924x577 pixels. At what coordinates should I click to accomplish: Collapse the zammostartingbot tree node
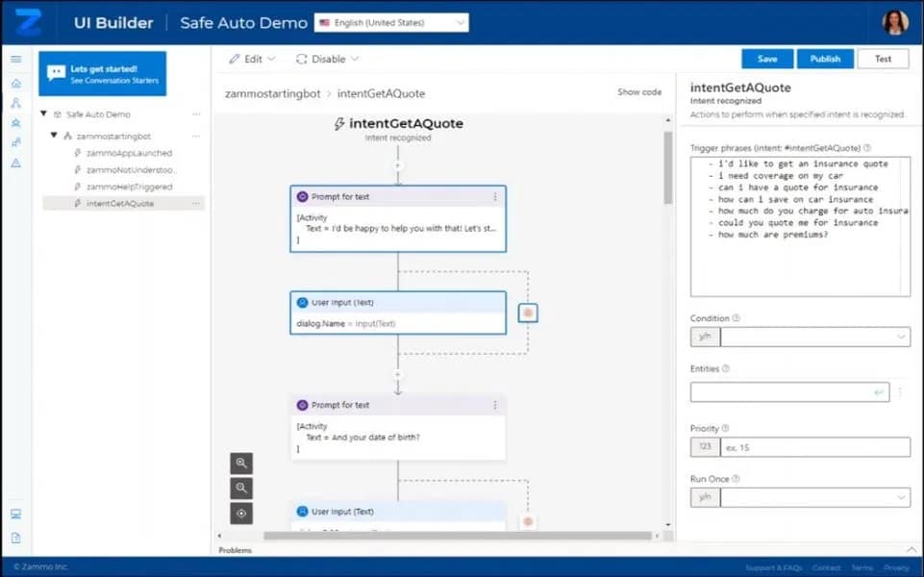coord(55,137)
